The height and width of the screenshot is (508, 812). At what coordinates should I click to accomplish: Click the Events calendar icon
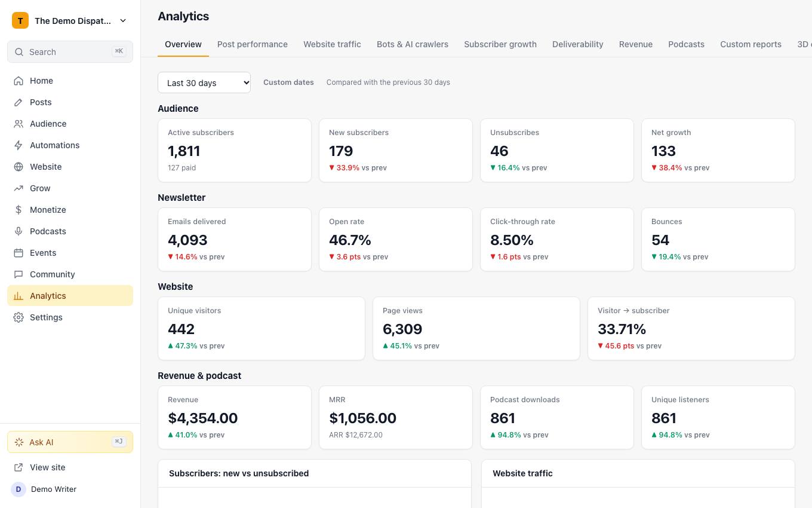click(19, 253)
